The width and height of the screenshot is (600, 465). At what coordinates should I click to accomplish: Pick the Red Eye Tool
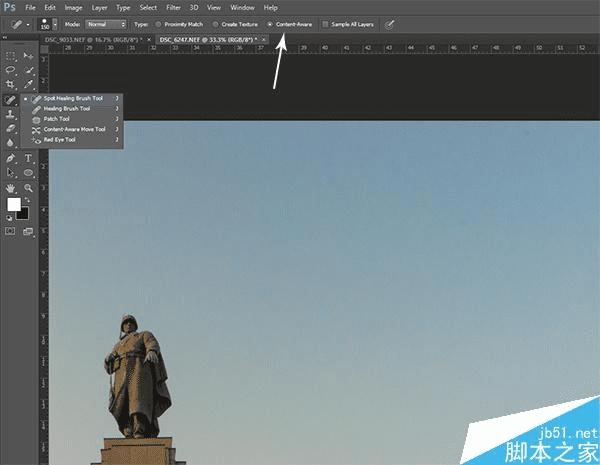[60, 140]
